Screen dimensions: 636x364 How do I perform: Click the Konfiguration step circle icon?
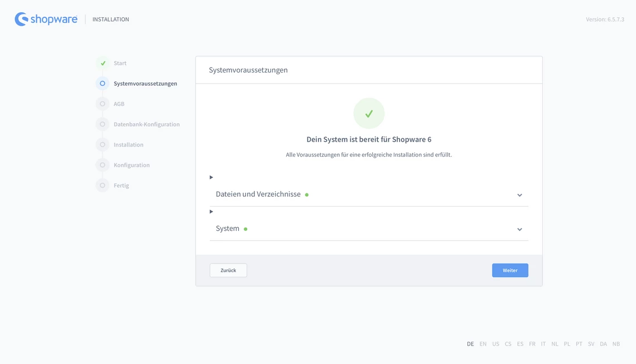pyautogui.click(x=103, y=165)
